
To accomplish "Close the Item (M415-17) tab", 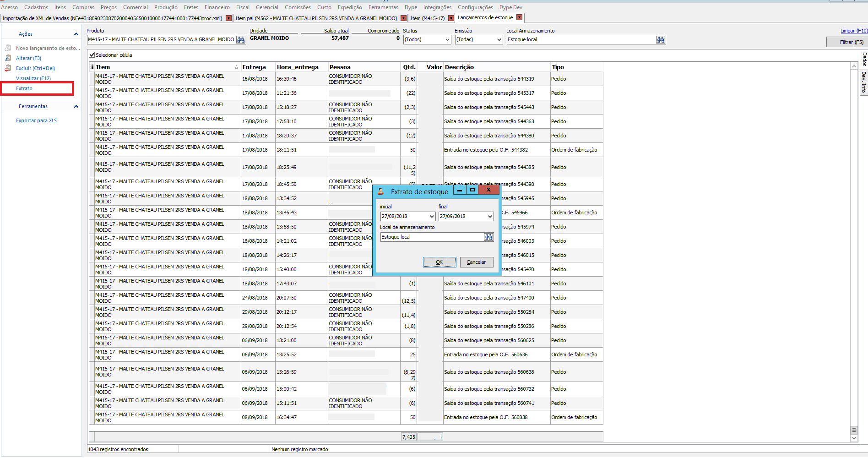I will point(451,18).
